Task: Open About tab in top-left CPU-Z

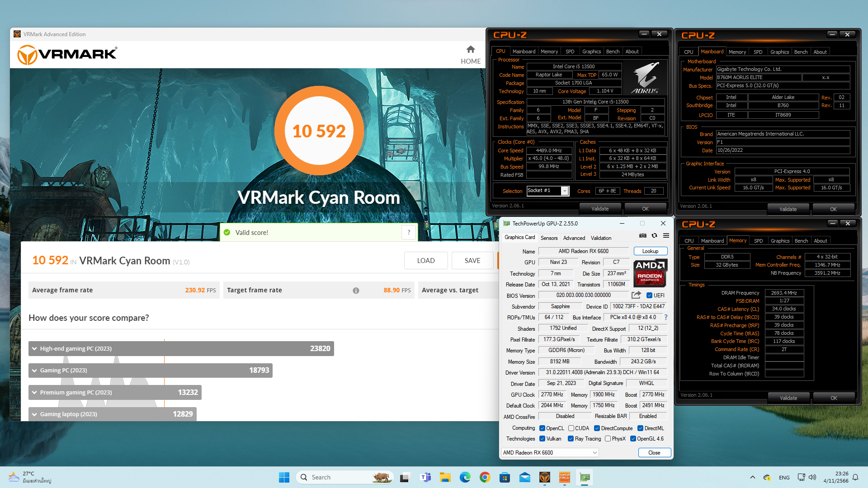Action: point(632,52)
